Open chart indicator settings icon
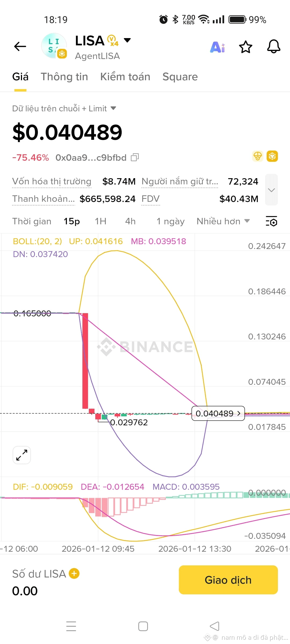The height and width of the screenshot is (644, 290). [x=271, y=221]
